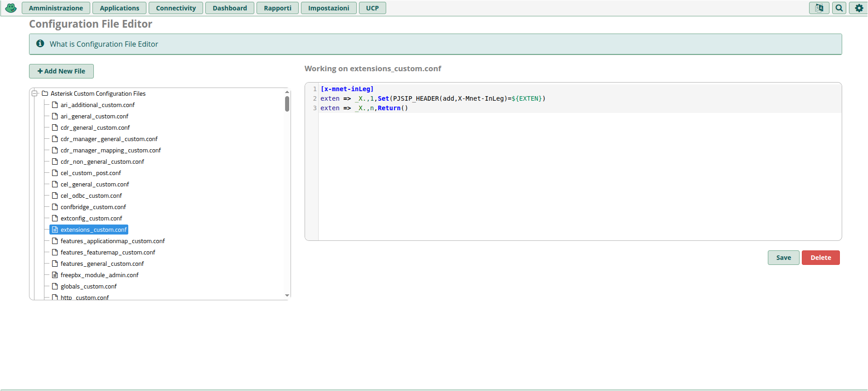Delete the current configuration file
The height and width of the screenshot is (391, 868).
pos(820,258)
